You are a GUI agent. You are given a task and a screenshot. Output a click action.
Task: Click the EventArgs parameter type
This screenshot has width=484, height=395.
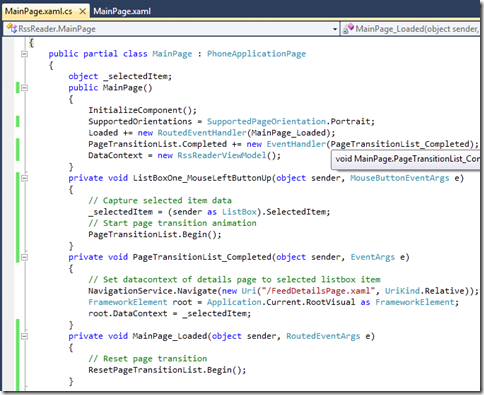coord(372,257)
